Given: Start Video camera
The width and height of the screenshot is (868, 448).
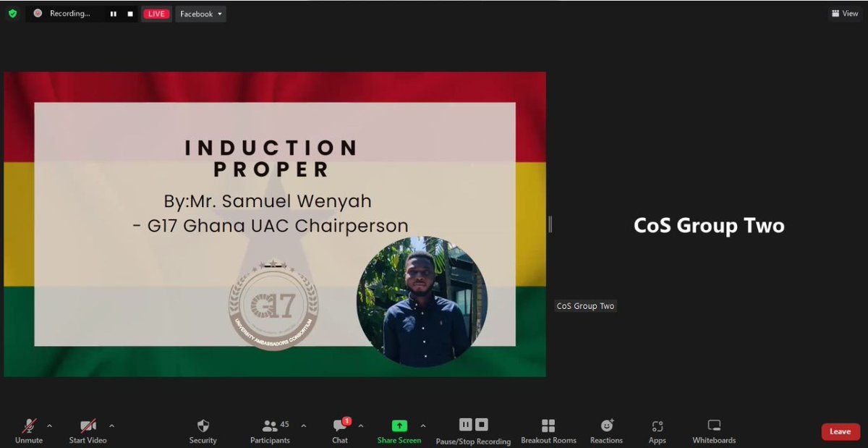Looking at the screenshot, I should 88,431.
